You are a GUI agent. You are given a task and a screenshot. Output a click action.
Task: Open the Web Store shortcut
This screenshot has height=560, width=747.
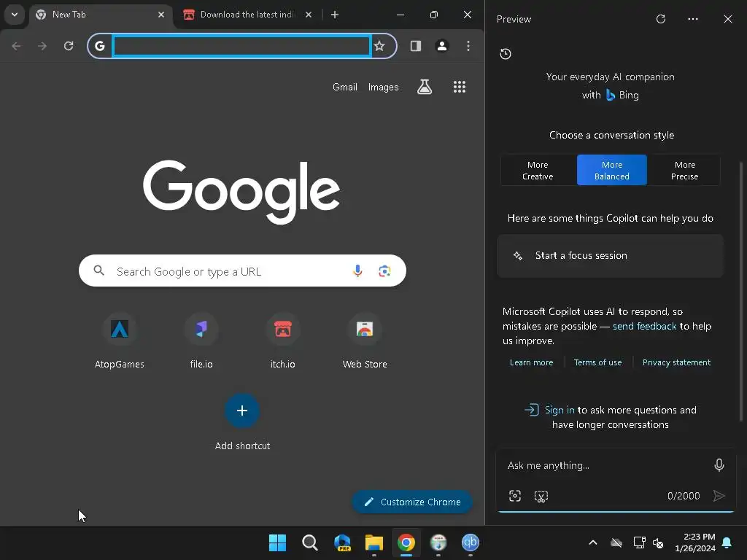point(365,341)
